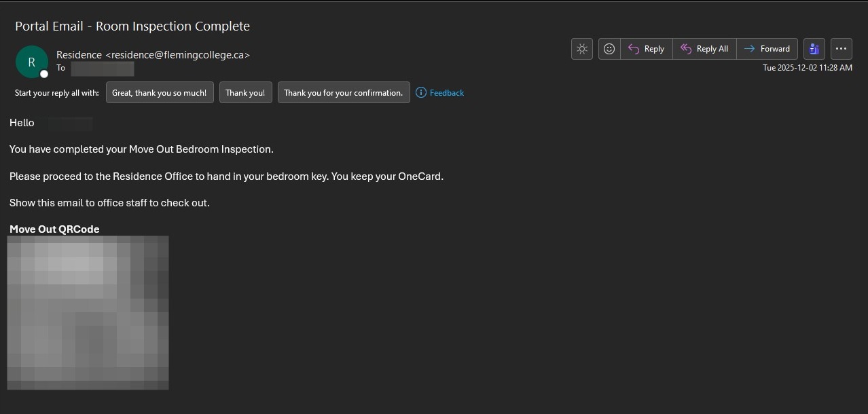
Task: Click the blurred Move Out QR code image
Action: [x=88, y=313]
